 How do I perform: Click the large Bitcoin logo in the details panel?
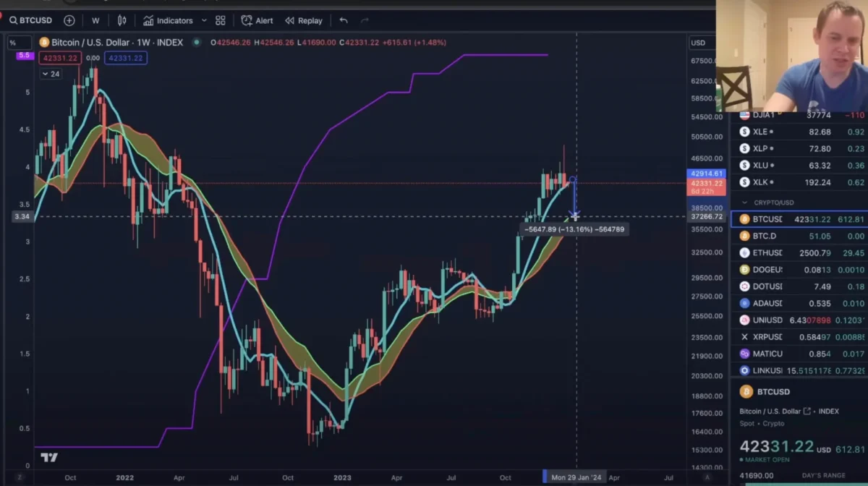746,392
